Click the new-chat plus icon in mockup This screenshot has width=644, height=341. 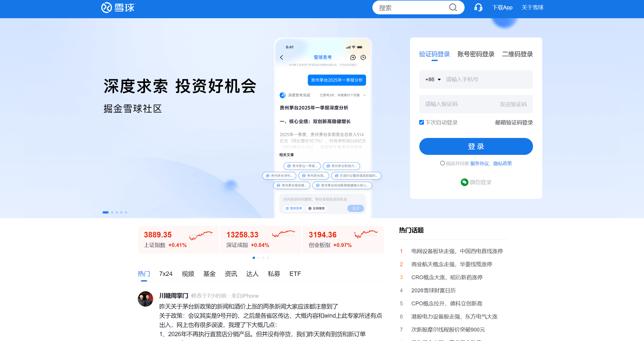[x=353, y=57]
